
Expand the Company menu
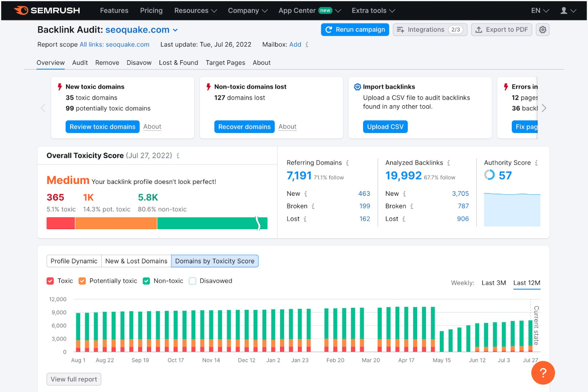point(248,11)
